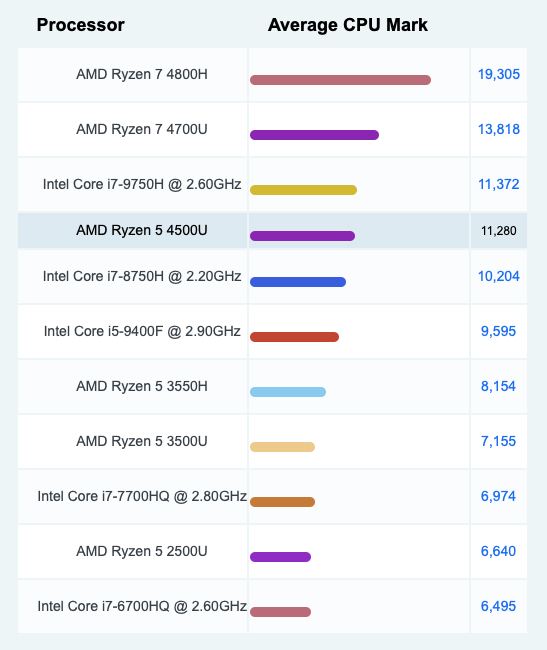This screenshot has width=547, height=650.
Task: Click the Ryzen 5 2500U purple bar
Action: point(280,557)
